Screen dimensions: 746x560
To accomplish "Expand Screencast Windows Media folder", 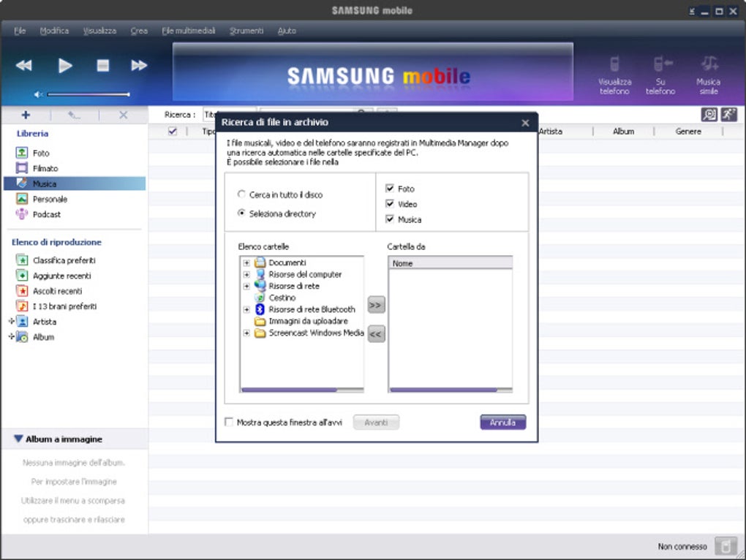I will 246,333.
